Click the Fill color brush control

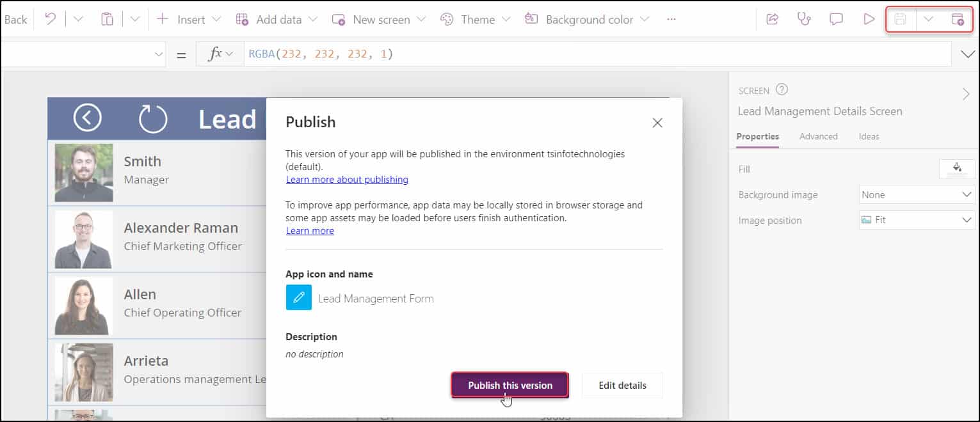pyautogui.click(x=957, y=168)
